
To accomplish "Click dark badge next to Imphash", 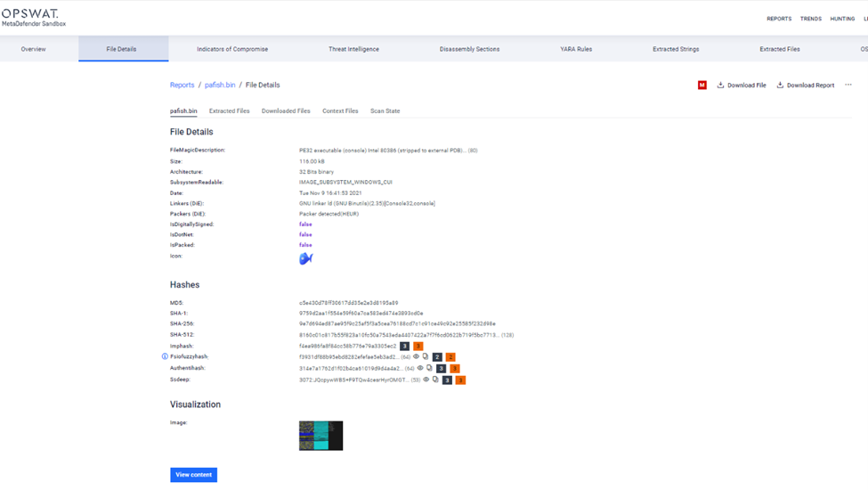I will coord(404,346).
